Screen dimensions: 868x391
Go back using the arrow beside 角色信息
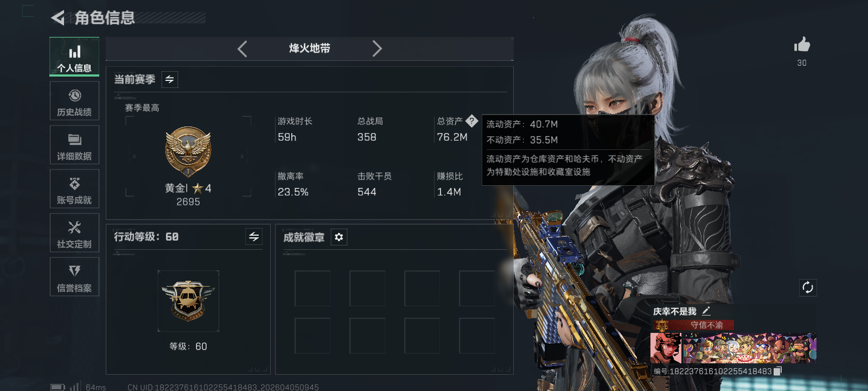click(58, 18)
